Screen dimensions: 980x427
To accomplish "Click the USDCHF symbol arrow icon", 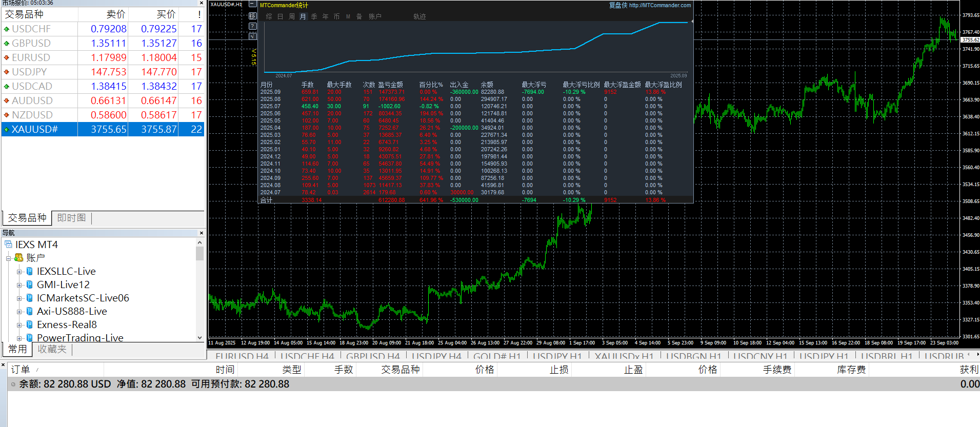I will click(x=7, y=29).
